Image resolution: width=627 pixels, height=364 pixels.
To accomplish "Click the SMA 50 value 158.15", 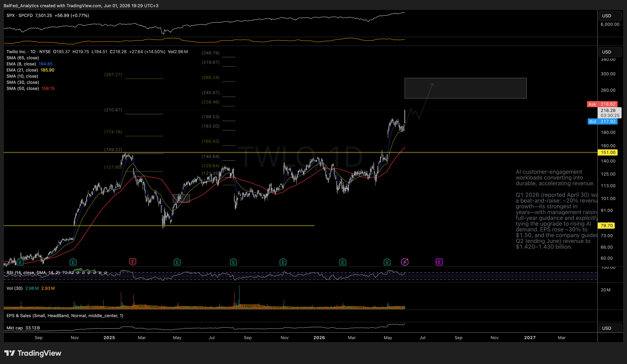I will (48, 88).
